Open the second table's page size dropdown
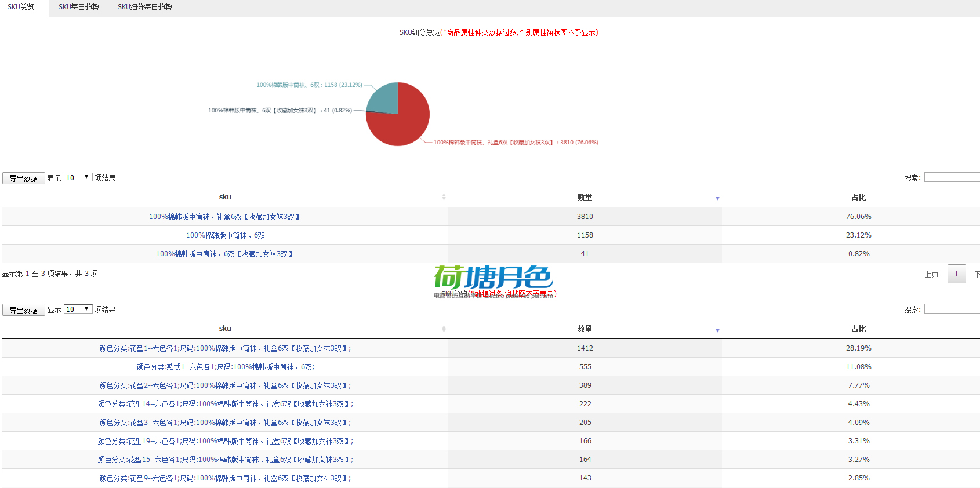Viewport: 980px width, 488px height. tap(78, 309)
